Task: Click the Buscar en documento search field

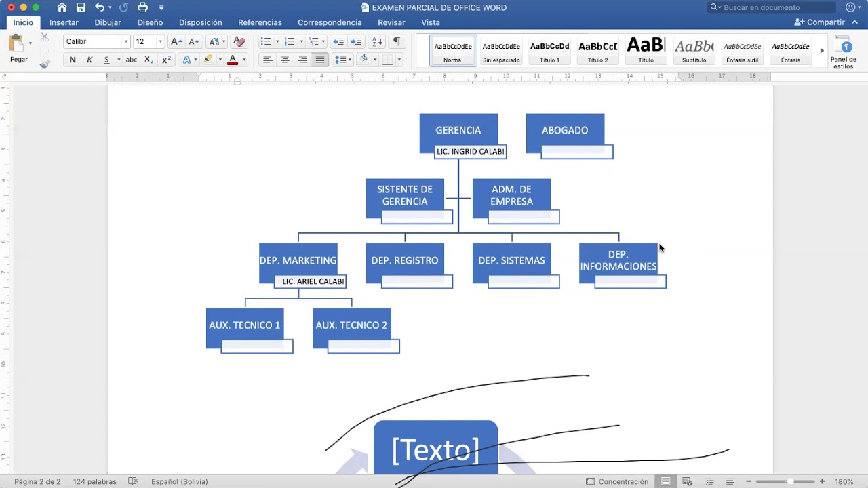Action: (x=772, y=7)
